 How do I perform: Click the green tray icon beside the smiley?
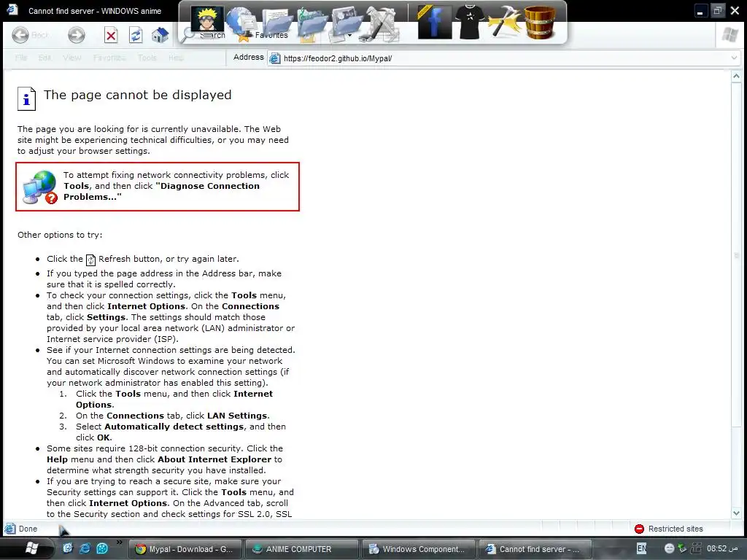coord(682,548)
